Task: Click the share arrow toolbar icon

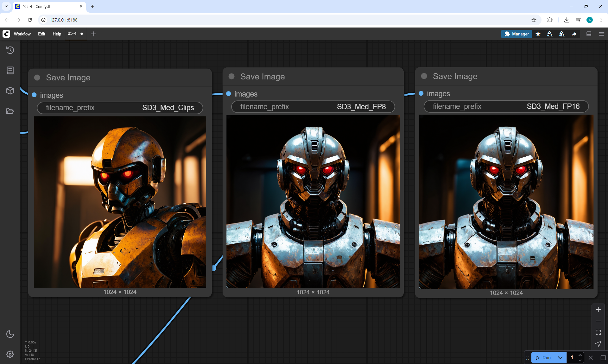Action: (574, 34)
